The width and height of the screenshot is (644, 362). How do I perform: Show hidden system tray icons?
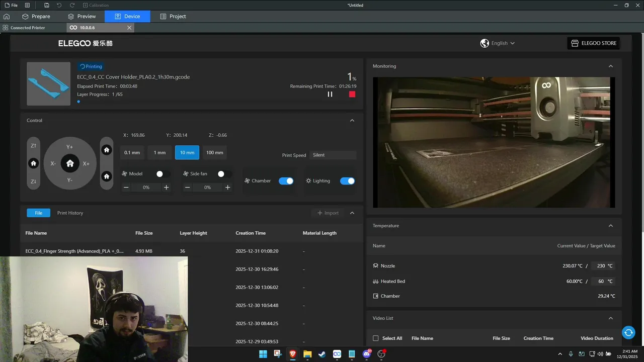[560, 354]
